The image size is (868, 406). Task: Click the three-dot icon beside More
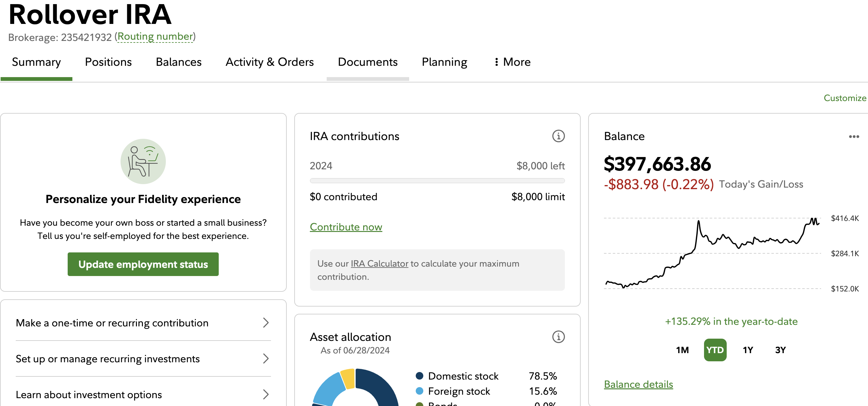click(496, 62)
